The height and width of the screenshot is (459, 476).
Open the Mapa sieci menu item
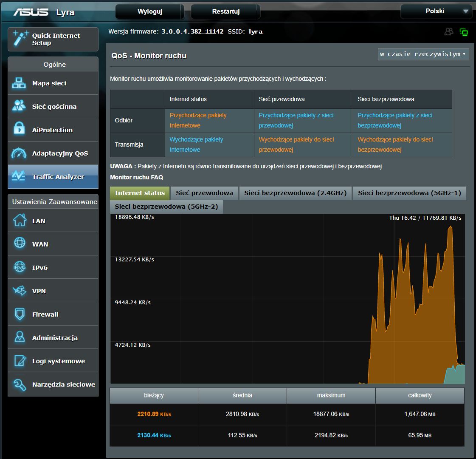53,83
